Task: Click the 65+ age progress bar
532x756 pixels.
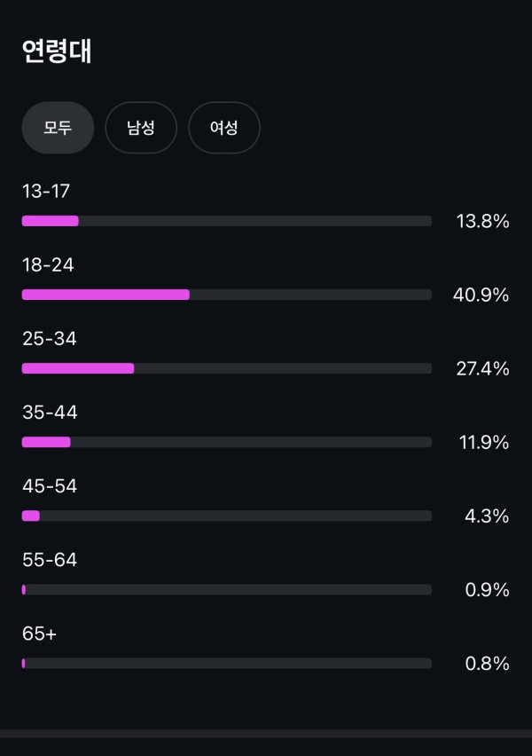Action: [227, 663]
